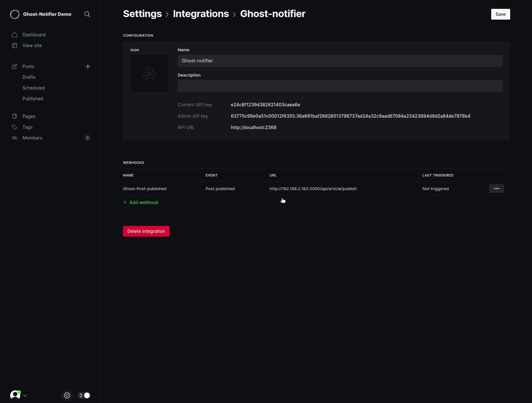The image size is (532, 403).
Task: Click the View site layout icon
Action: click(15, 46)
